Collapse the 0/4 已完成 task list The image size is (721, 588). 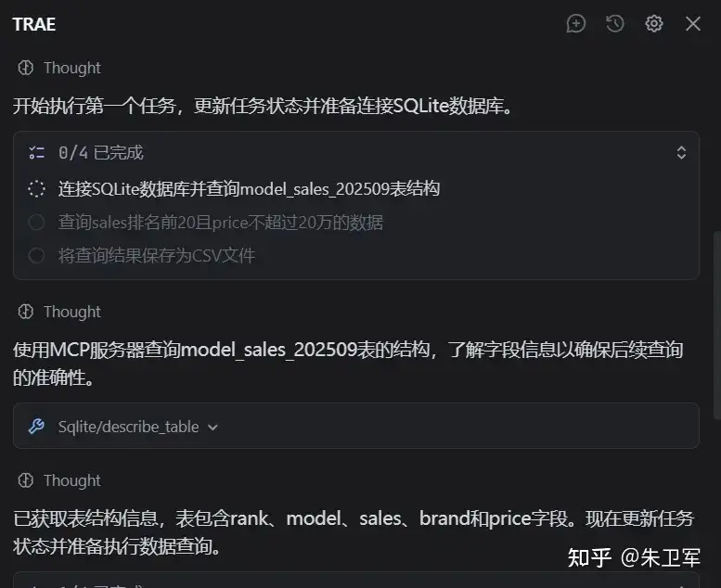[681, 153]
